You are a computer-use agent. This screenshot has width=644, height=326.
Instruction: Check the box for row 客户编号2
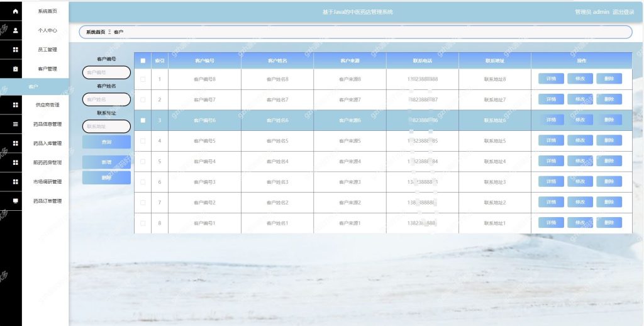(143, 203)
